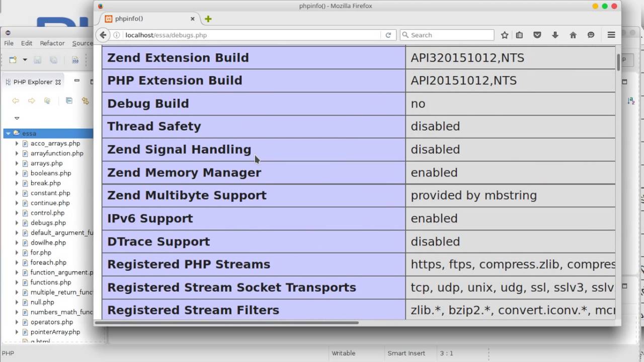
Task: Close the phpinfo() Firefox tab
Action: pyautogui.click(x=192, y=19)
